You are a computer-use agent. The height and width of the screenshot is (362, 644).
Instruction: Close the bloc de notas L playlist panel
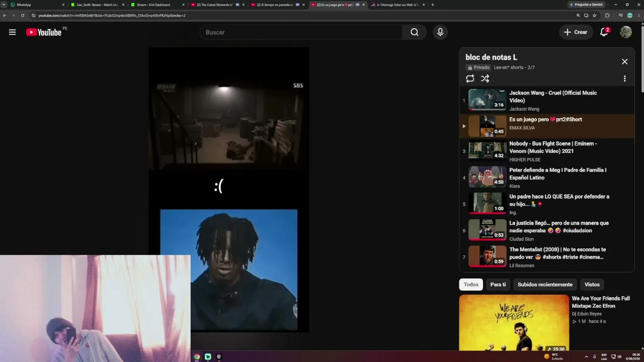coord(625,61)
